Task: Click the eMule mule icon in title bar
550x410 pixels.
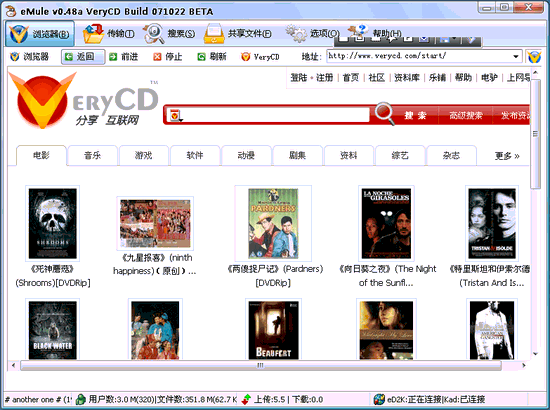Action: click(11, 11)
